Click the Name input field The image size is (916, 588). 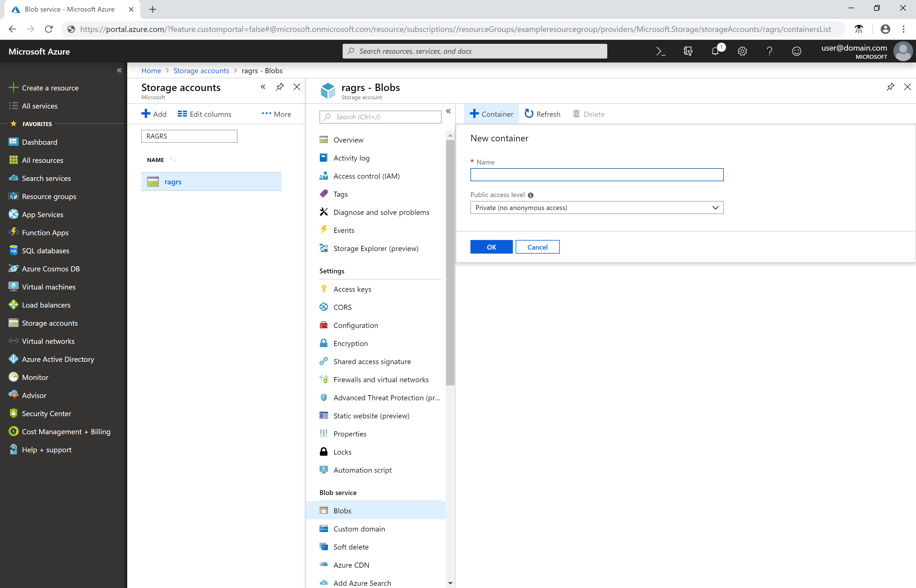(597, 174)
